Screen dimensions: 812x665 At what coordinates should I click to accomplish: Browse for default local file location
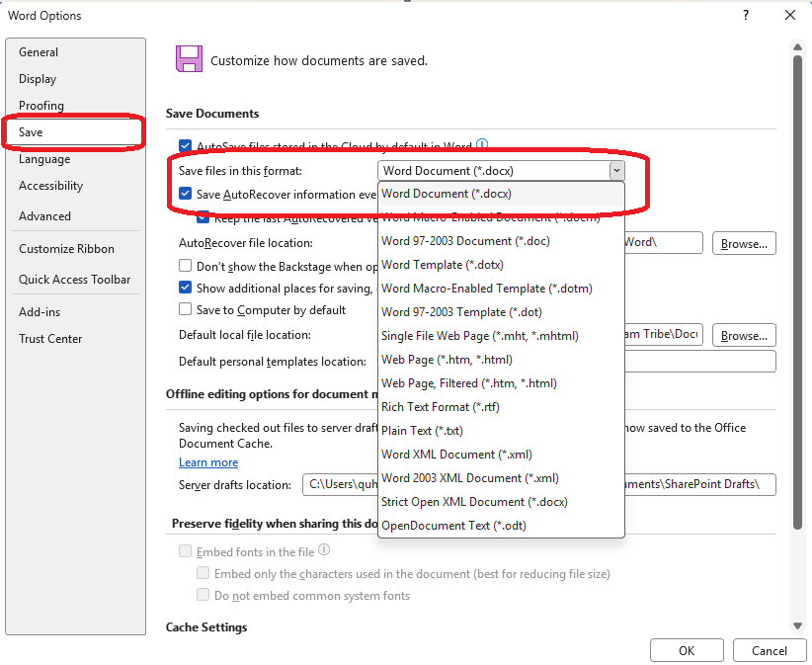coord(744,335)
